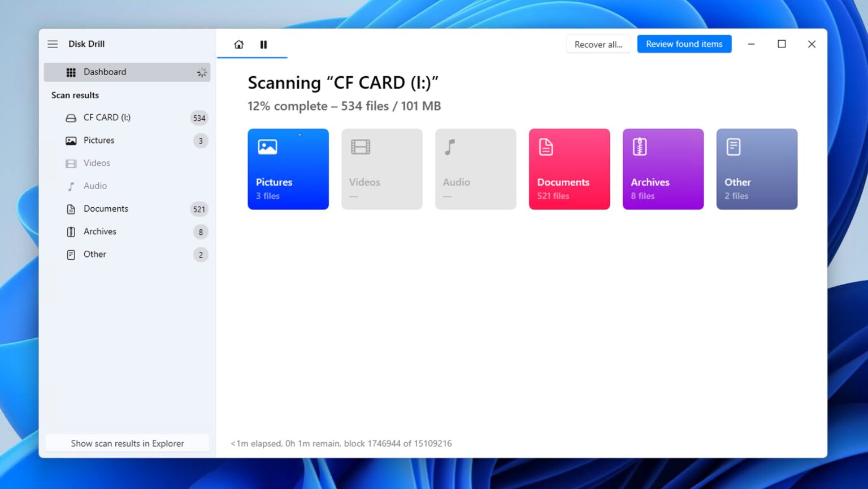Click the 521 badge beside Documents
This screenshot has width=868, height=489.
point(199,209)
